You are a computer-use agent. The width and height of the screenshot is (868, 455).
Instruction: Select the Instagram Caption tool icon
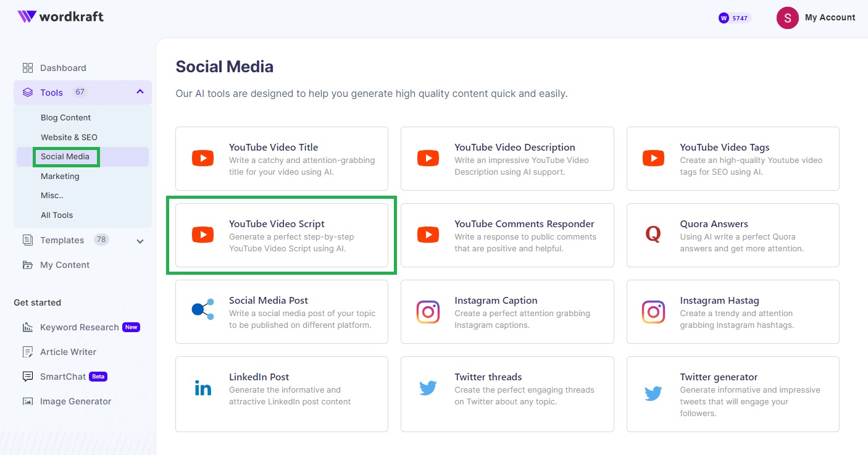coord(428,312)
